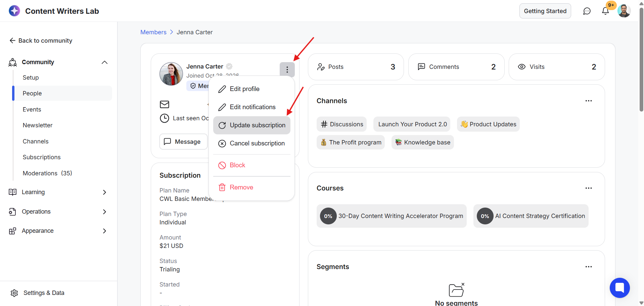The image size is (644, 306).
Task: Open the notifications bell icon
Action: [x=605, y=11]
